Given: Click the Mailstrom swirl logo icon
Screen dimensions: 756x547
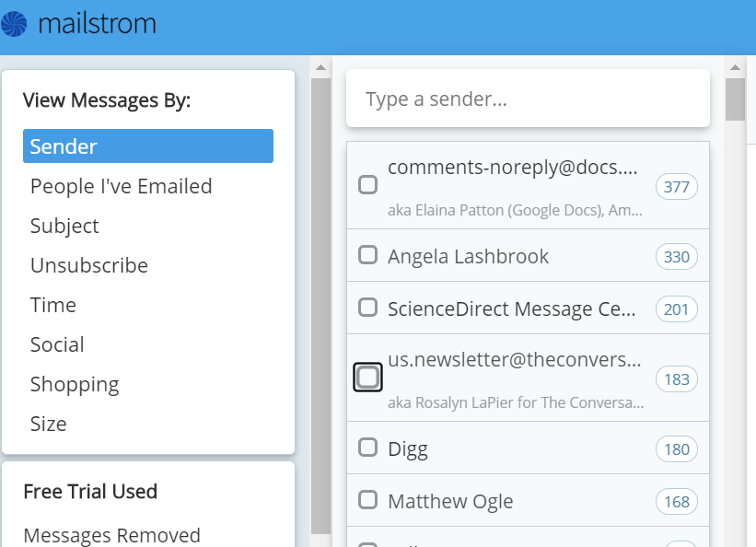Looking at the screenshot, I should (14, 24).
